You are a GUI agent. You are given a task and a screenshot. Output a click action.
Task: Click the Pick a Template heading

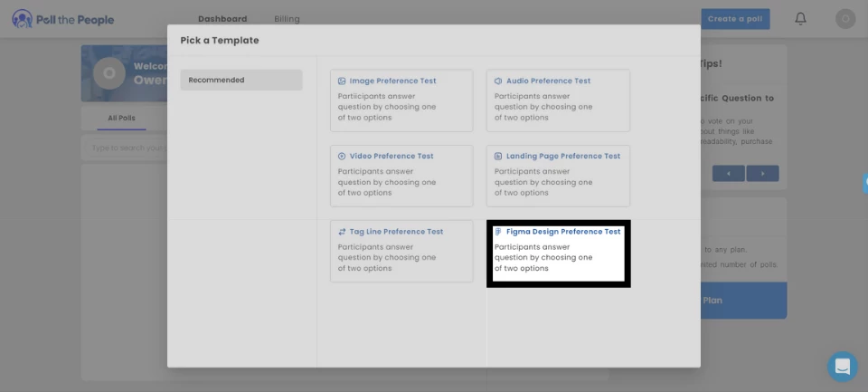pyautogui.click(x=220, y=41)
